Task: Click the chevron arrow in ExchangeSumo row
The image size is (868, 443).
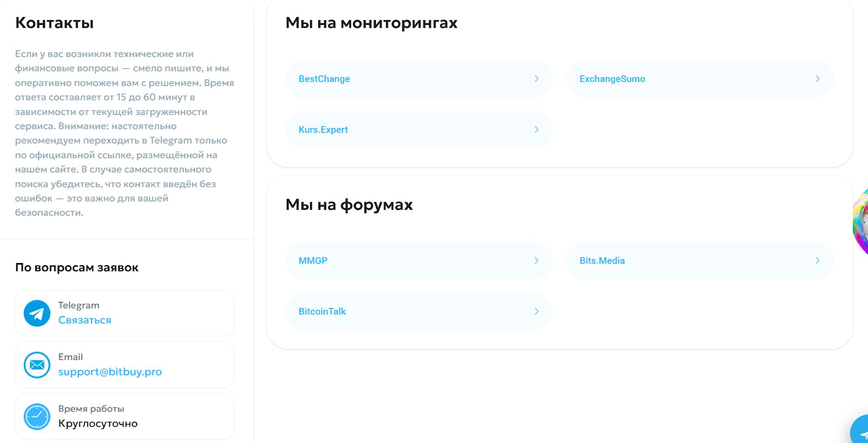Action: tap(818, 79)
